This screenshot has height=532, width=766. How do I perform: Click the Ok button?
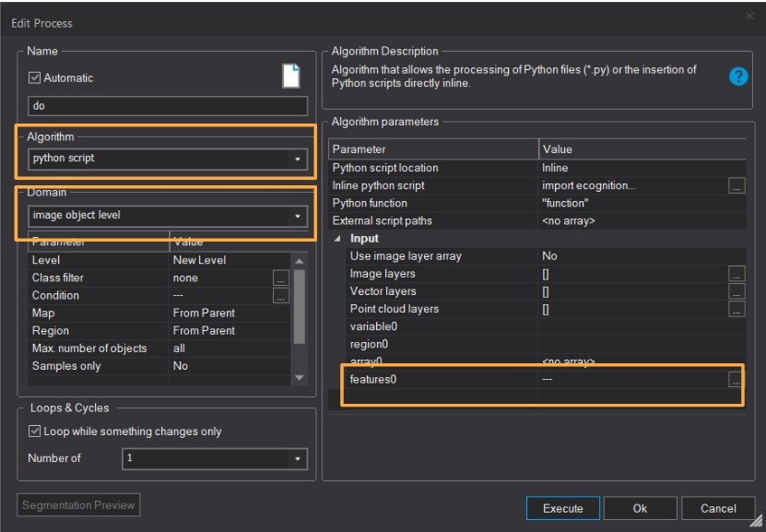pyautogui.click(x=640, y=508)
